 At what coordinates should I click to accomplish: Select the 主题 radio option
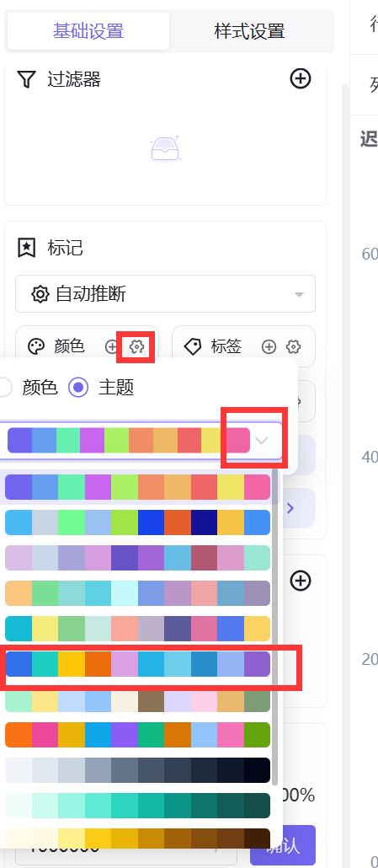coord(78,388)
